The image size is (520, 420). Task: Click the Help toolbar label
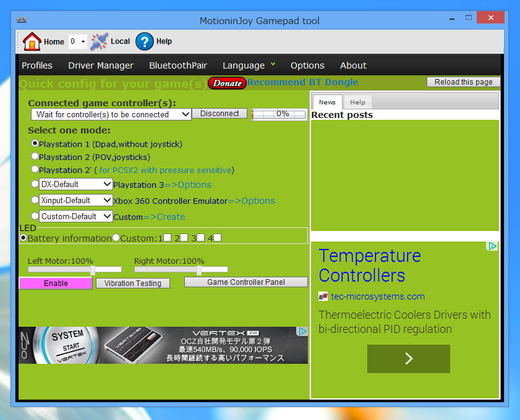coord(164,41)
